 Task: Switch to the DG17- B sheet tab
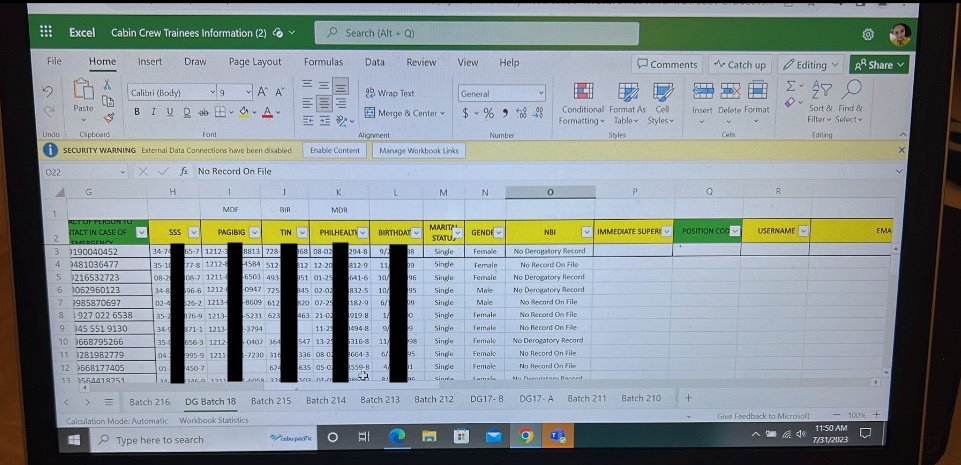point(487,399)
